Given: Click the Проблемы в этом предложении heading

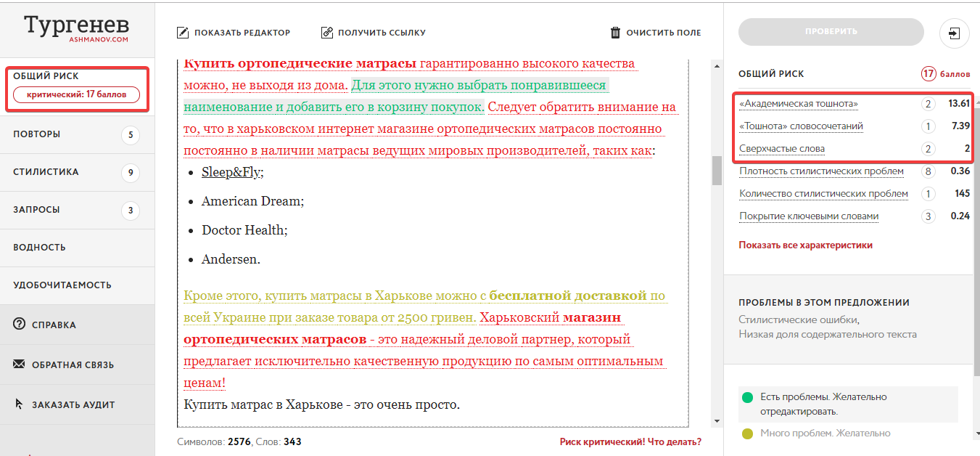Looking at the screenshot, I should click(x=824, y=303).
